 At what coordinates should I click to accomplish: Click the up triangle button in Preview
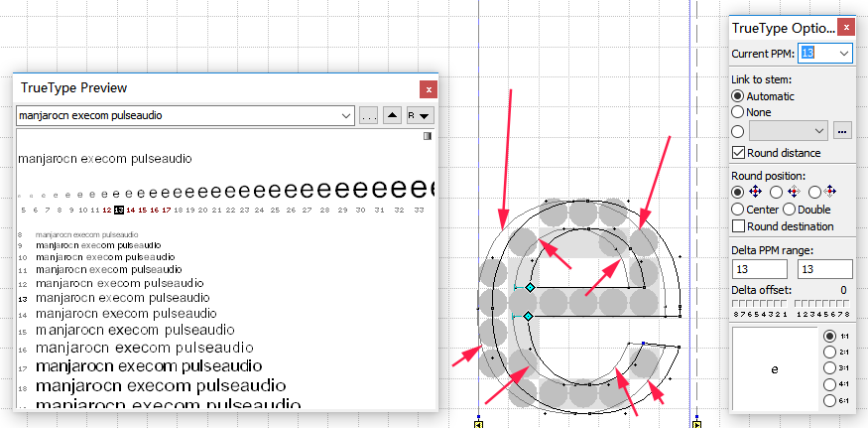point(392,116)
